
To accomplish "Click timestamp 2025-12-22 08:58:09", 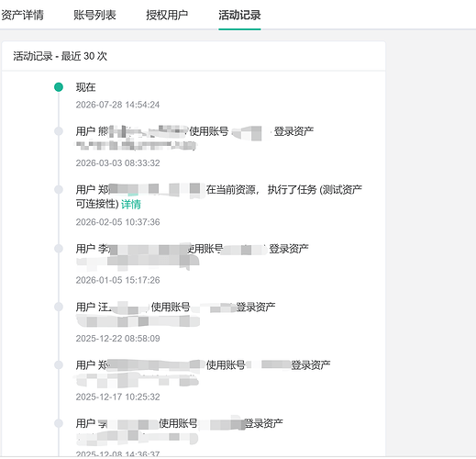I will [x=117, y=338].
